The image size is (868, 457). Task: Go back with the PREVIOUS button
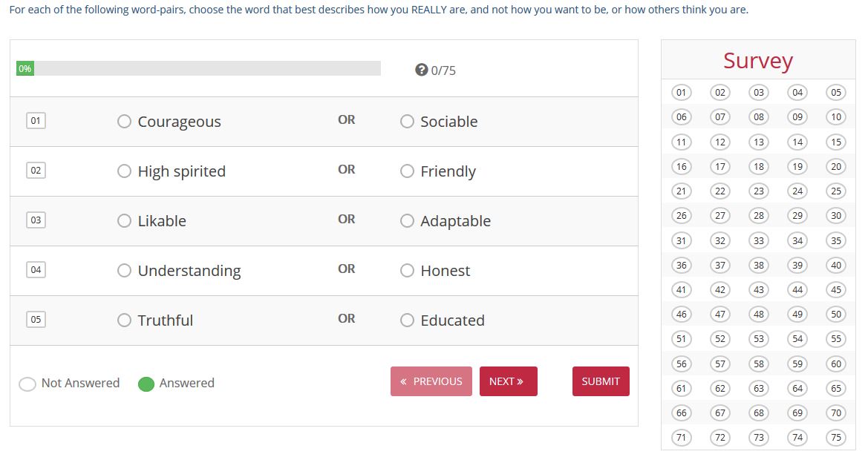coord(431,381)
